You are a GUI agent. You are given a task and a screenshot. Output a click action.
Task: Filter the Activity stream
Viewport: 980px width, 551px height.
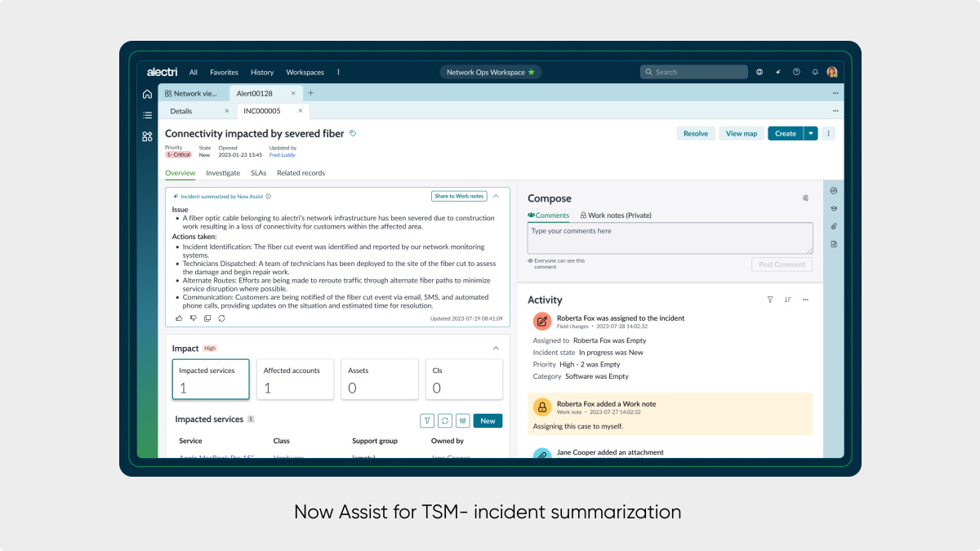pos(769,300)
